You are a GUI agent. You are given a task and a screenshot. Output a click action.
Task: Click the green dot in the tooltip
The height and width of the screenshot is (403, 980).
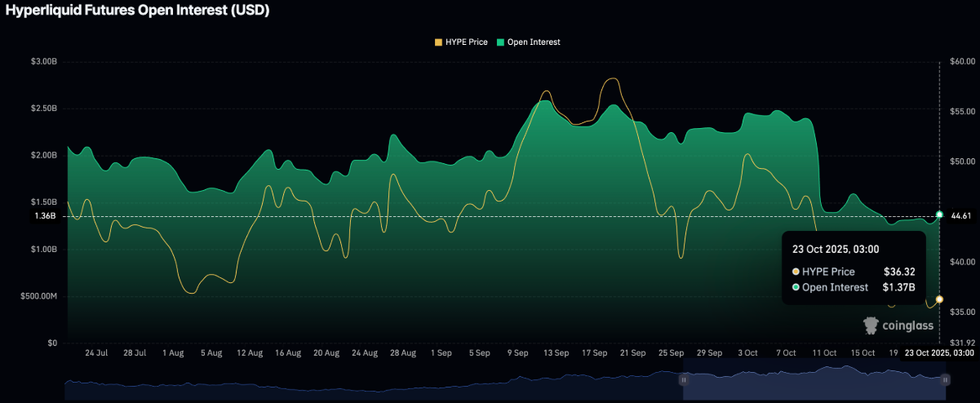pos(796,287)
